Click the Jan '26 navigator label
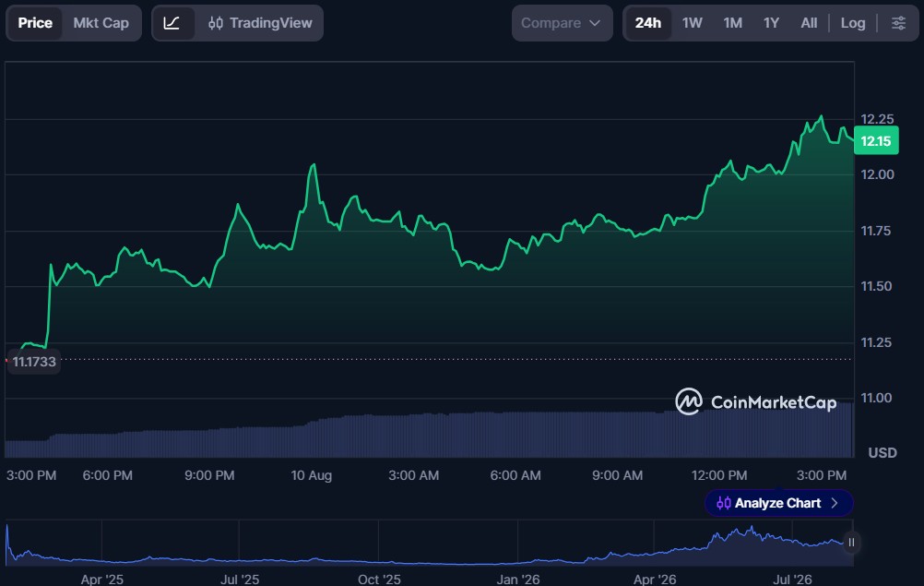The image size is (924, 586). click(x=517, y=580)
